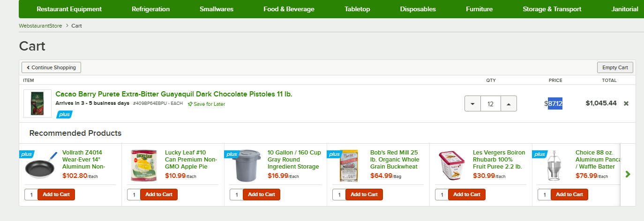The image size is (644, 221).
Task: Click the cart quantity field showing 12
Action: (491, 103)
